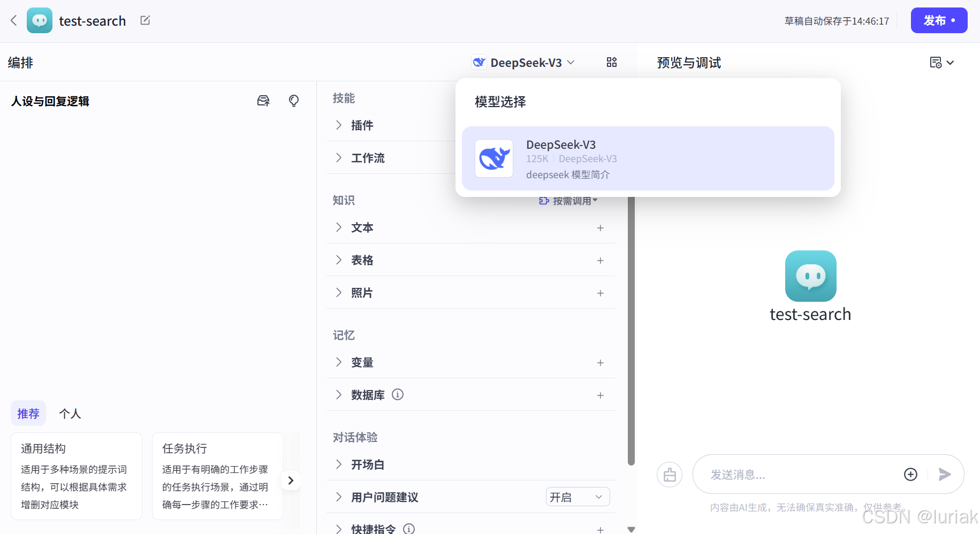Click the scroll down arrow of skills panel

coord(631,529)
